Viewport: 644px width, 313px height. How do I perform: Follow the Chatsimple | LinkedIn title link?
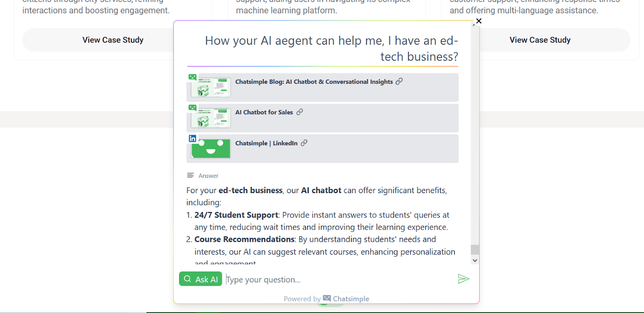266,143
